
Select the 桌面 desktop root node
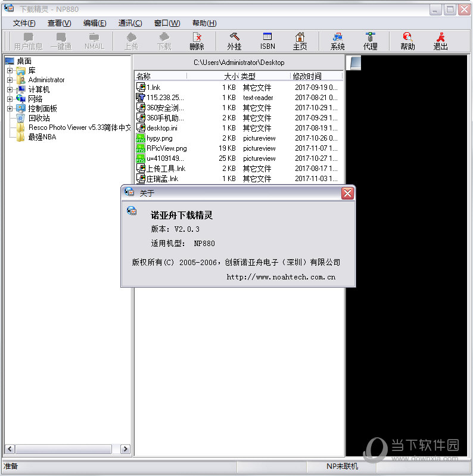click(24, 61)
